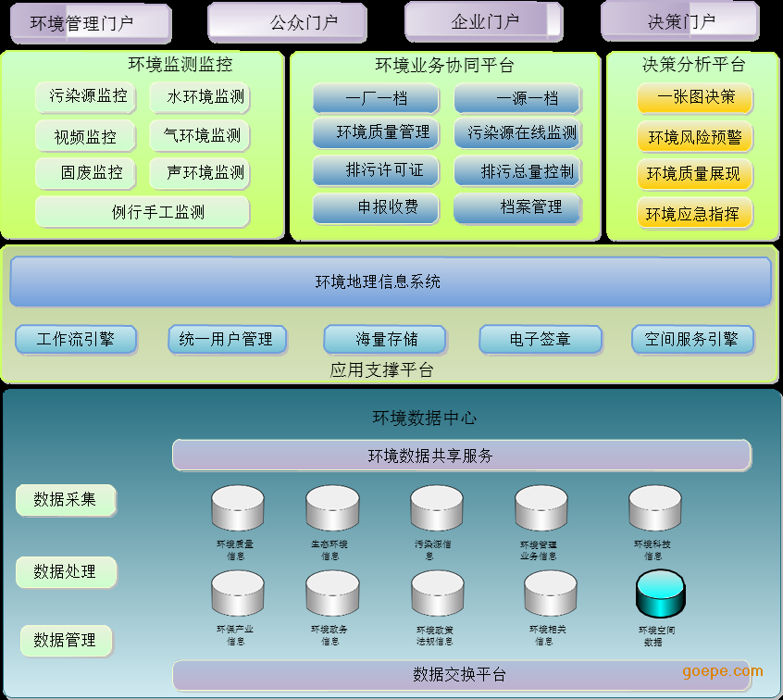
Task: Click the 环保产业信息 database cylinder
Action: click(238, 594)
